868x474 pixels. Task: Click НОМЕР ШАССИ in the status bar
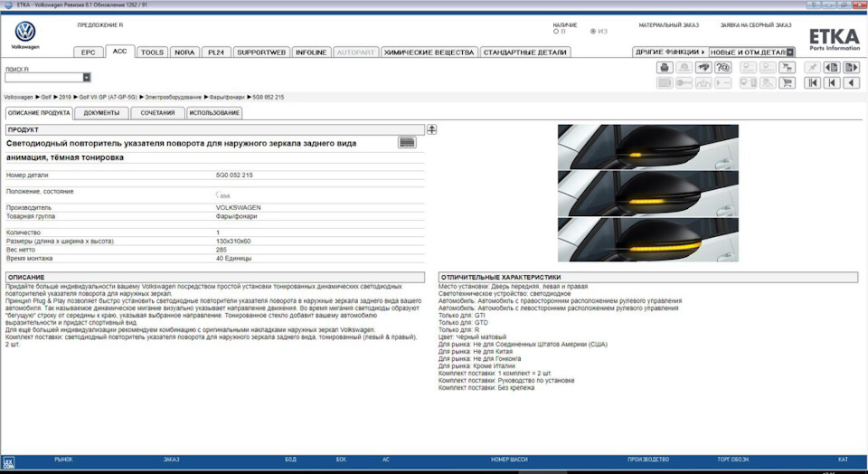(509, 460)
